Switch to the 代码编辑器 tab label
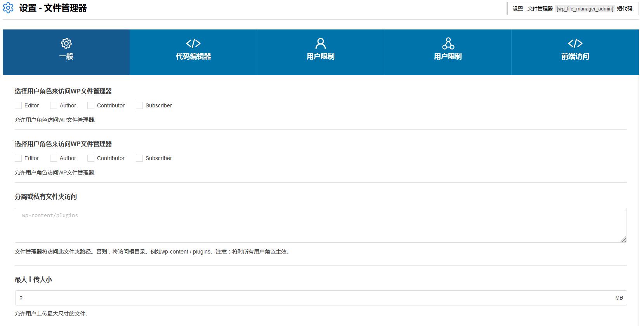Viewport: 644px width, 326px height. coord(193,57)
